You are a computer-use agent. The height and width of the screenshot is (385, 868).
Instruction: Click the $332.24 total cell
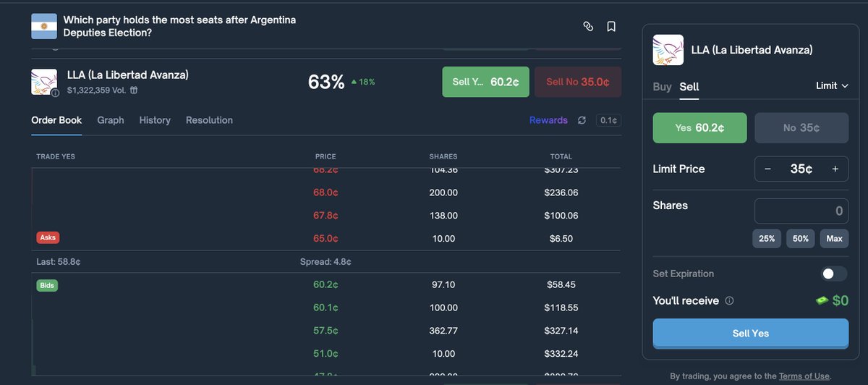coord(561,354)
